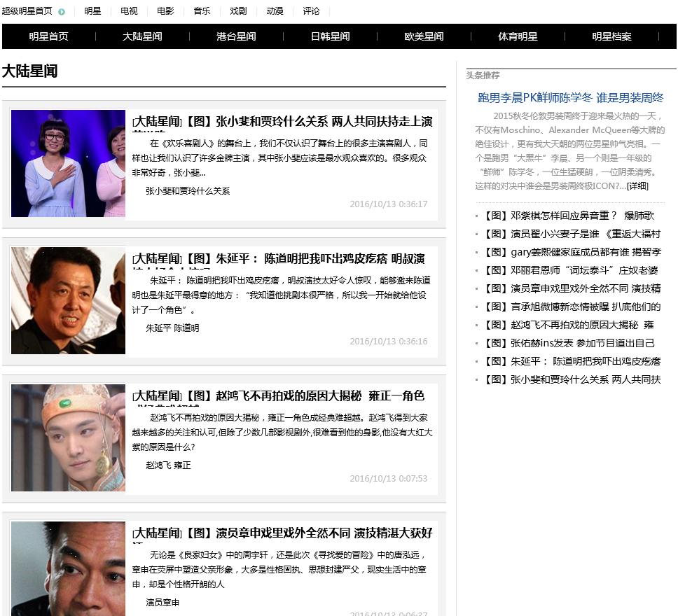Open the 超级明星首页 link

[x=27, y=10]
